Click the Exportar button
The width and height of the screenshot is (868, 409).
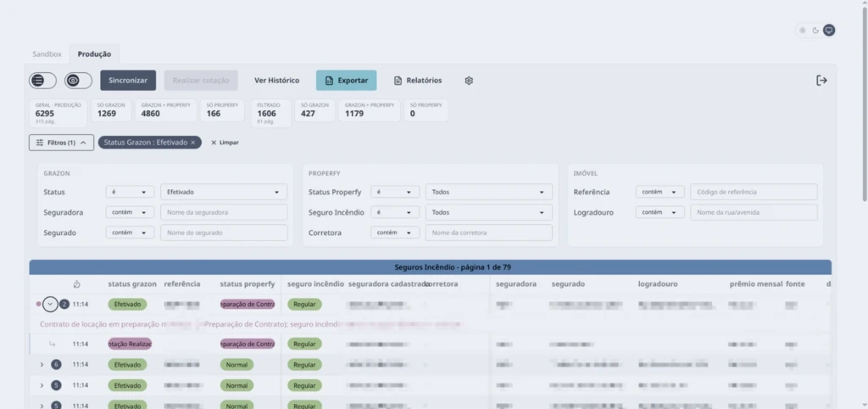pyautogui.click(x=347, y=81)
